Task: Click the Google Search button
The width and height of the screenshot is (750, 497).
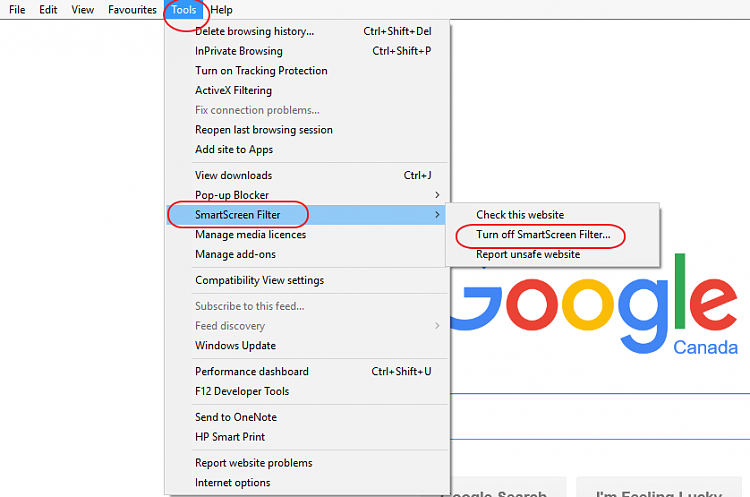Action: [508, 487]
